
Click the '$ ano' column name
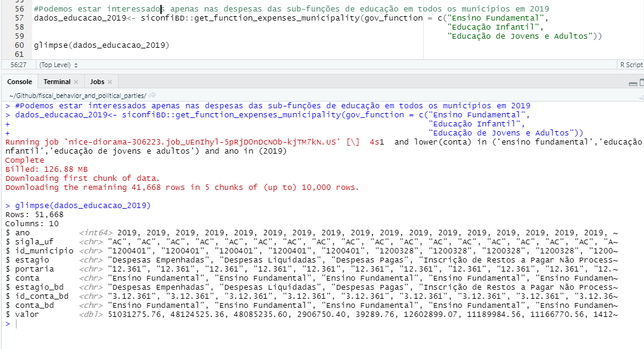(x=18, y=233)
